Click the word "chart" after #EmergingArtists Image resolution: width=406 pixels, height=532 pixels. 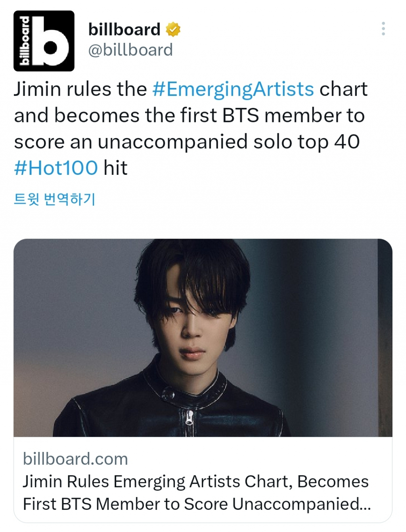[343, 89]
